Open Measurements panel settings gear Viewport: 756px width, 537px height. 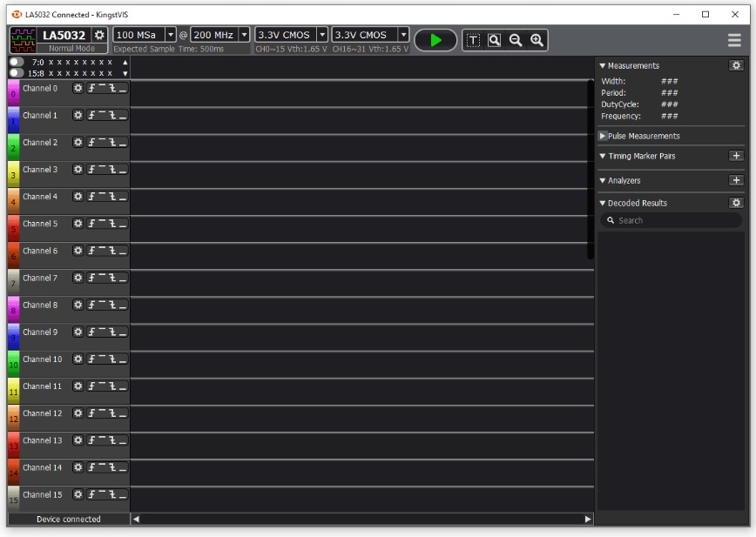coord(736,65)
